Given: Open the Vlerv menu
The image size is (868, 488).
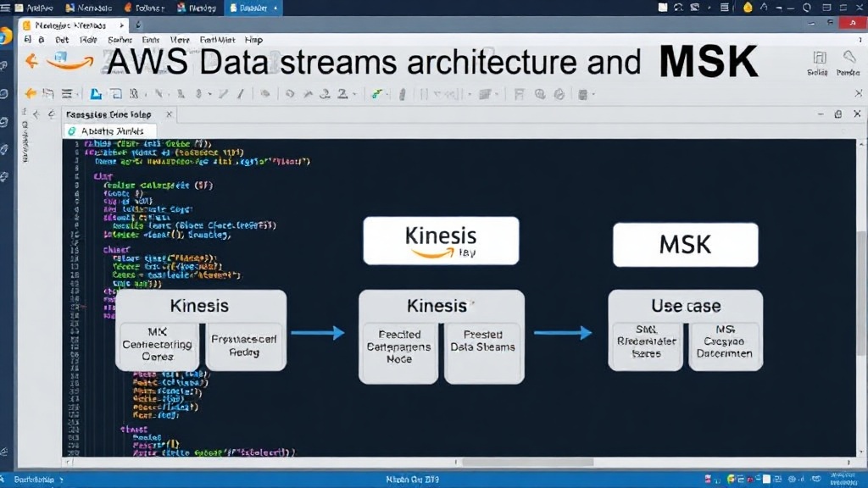Looking at the screenshot, I should [x=180, y=40].
